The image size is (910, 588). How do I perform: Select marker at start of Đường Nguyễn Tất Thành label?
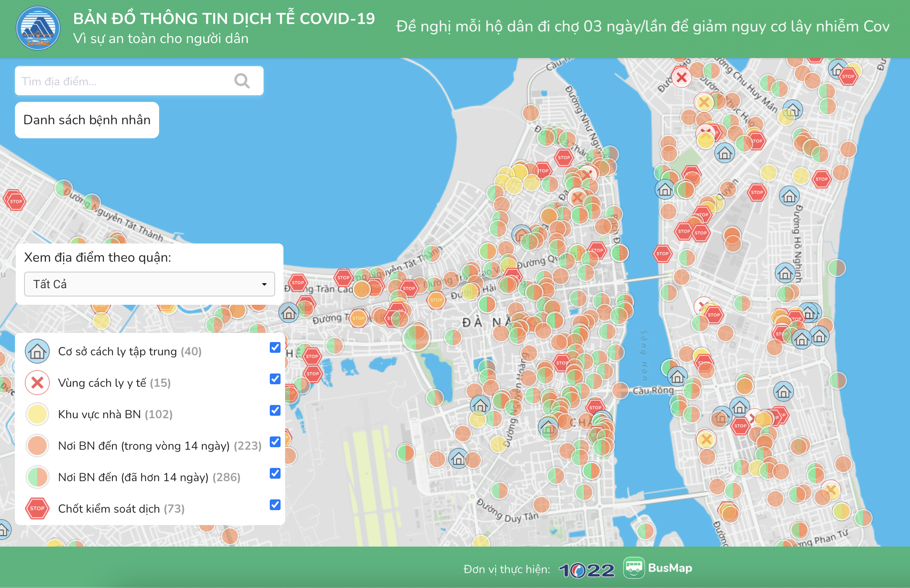64,188
